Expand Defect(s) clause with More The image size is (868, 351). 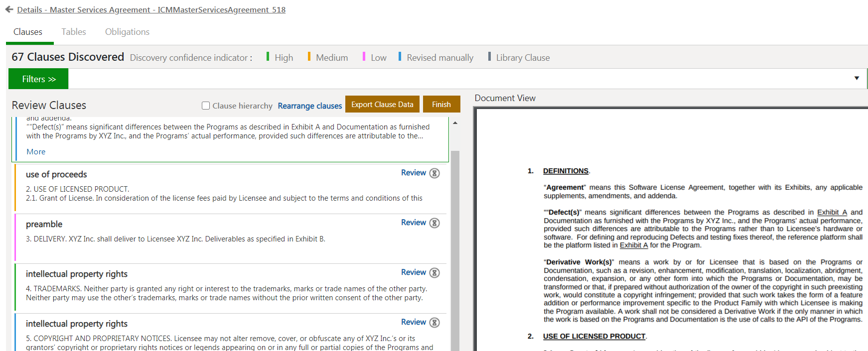[36, 152]
